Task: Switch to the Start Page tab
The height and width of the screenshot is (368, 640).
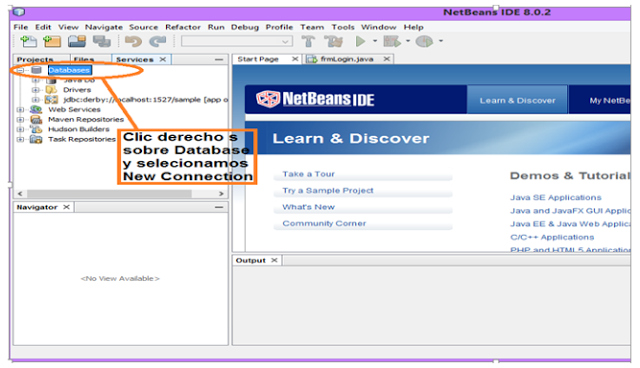Action: point(258,59)
